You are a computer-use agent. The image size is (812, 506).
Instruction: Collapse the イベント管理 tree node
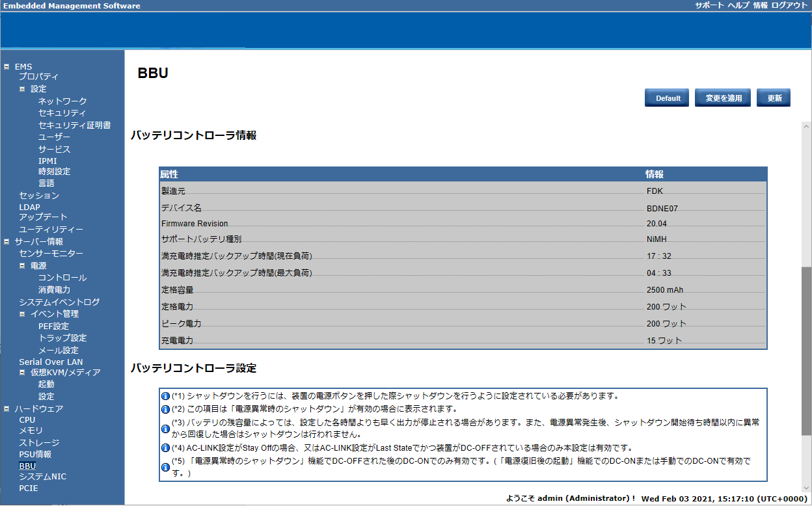tap(22, 314)
